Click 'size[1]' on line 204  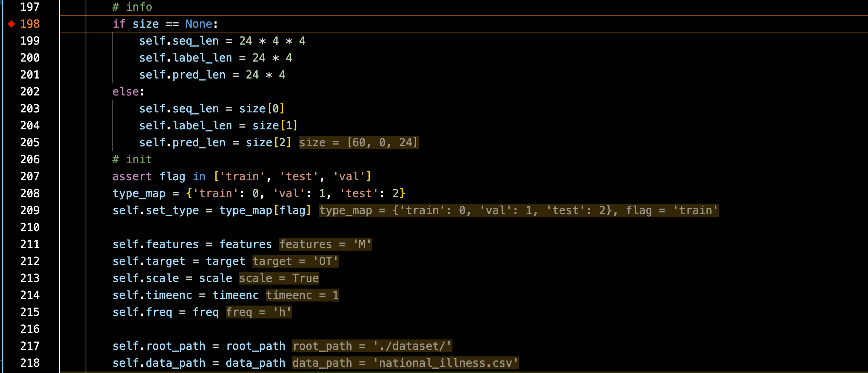pos(275,126)
